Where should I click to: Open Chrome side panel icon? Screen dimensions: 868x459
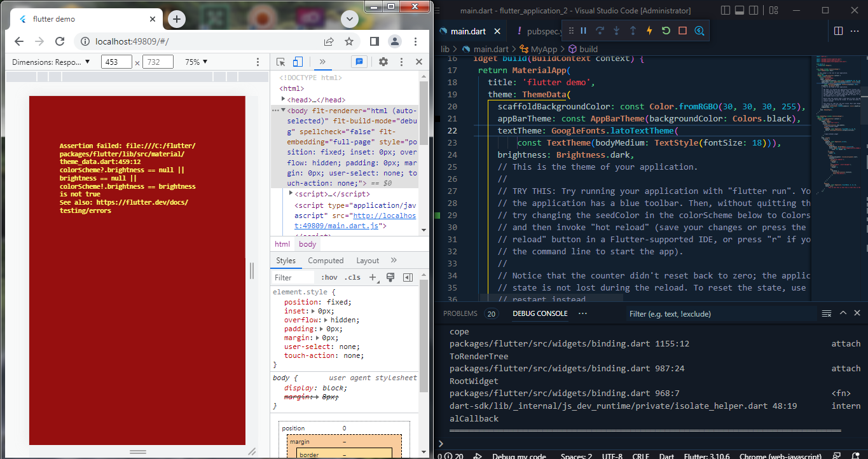coord(374,41)
